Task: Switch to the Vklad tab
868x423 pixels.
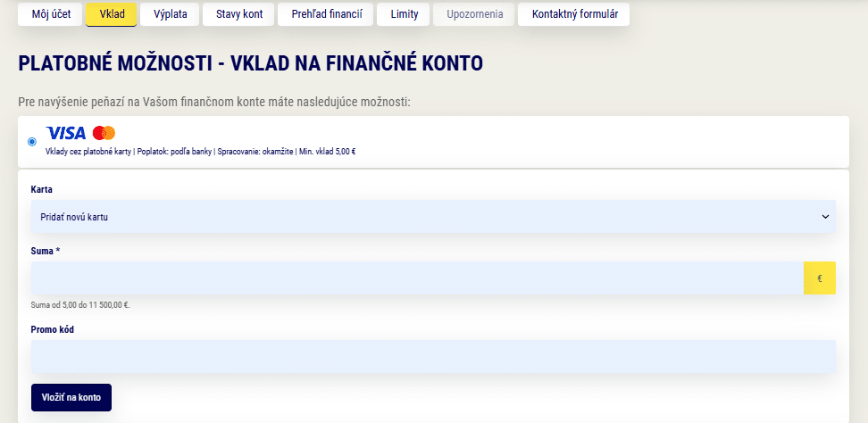Action: coord(112,14)
